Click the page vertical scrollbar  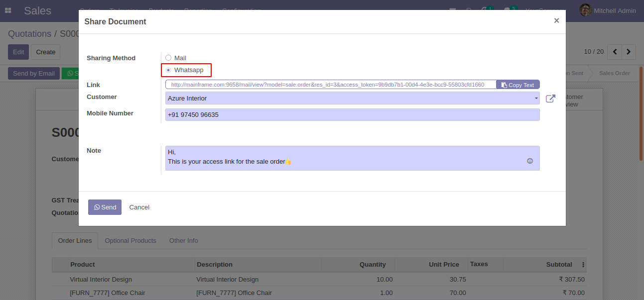click(642, 113)
